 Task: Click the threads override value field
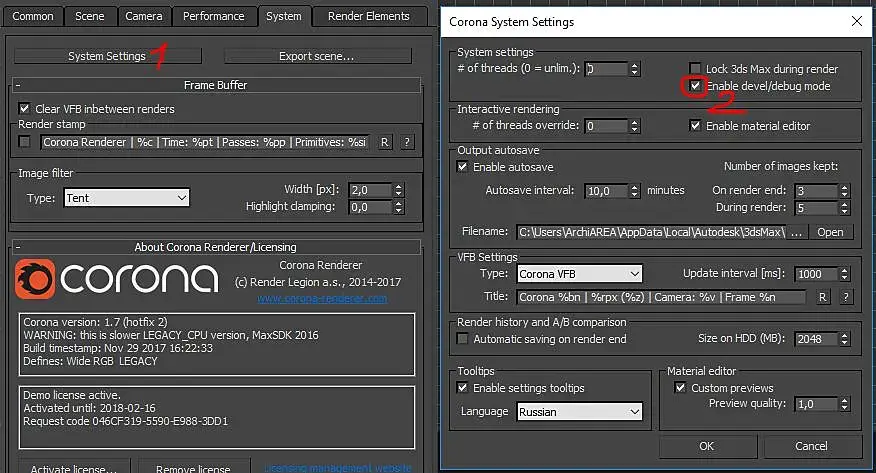coord(606,126)
